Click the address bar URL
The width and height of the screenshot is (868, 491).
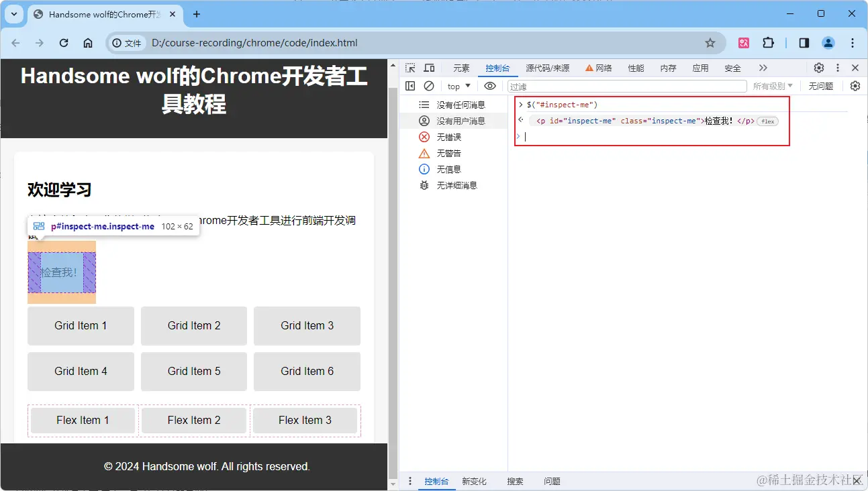[x=254, y=43]
